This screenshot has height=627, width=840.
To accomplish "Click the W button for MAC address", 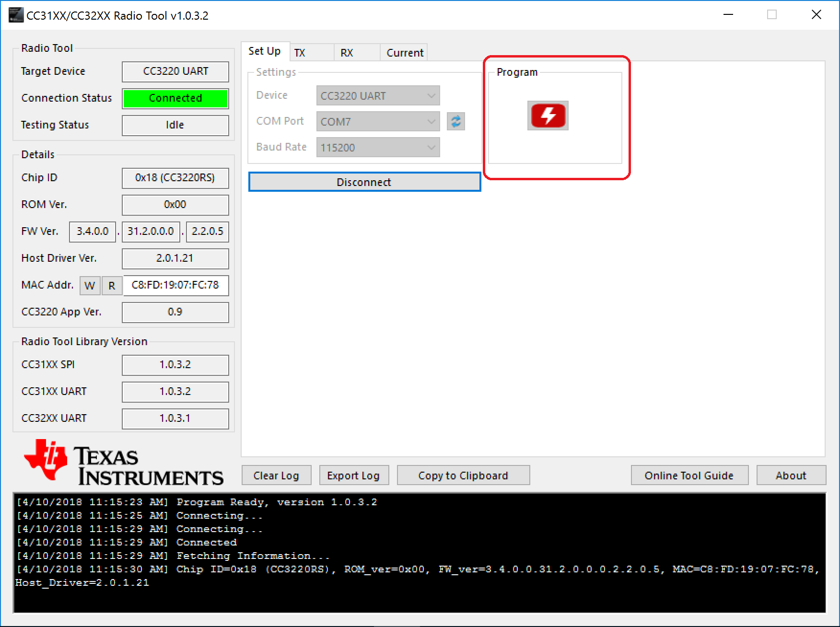I will click(x=90, y=286).
